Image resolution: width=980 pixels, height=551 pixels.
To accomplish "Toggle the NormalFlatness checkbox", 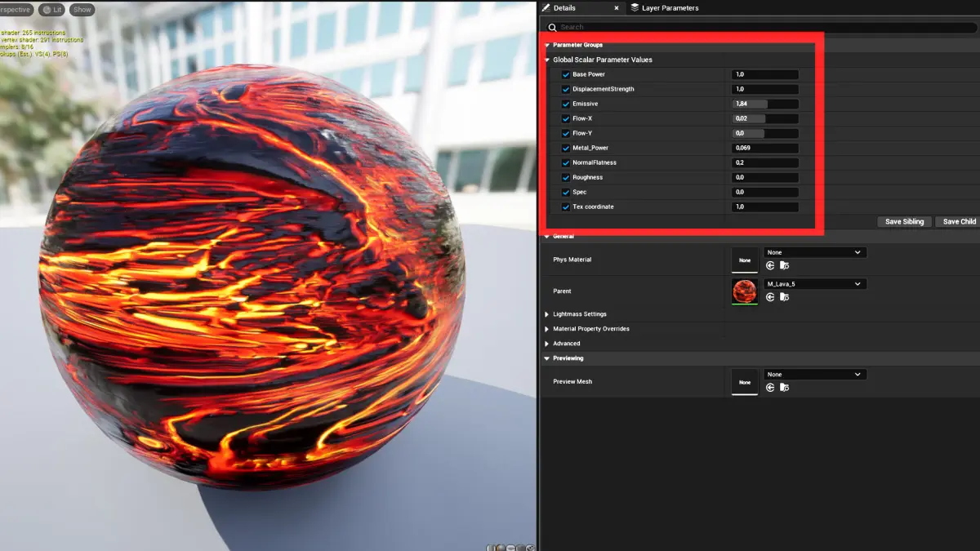I will [566, 162].
